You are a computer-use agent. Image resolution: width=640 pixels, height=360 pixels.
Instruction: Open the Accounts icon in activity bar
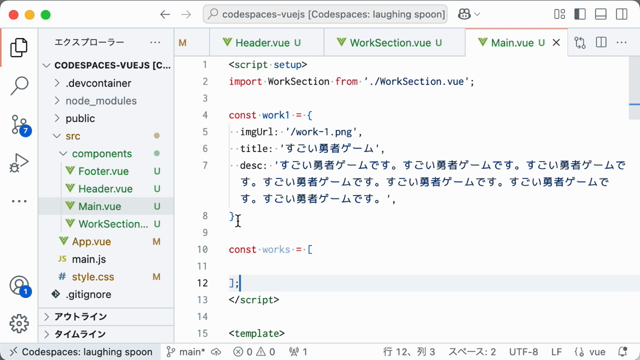pos(19,286)
